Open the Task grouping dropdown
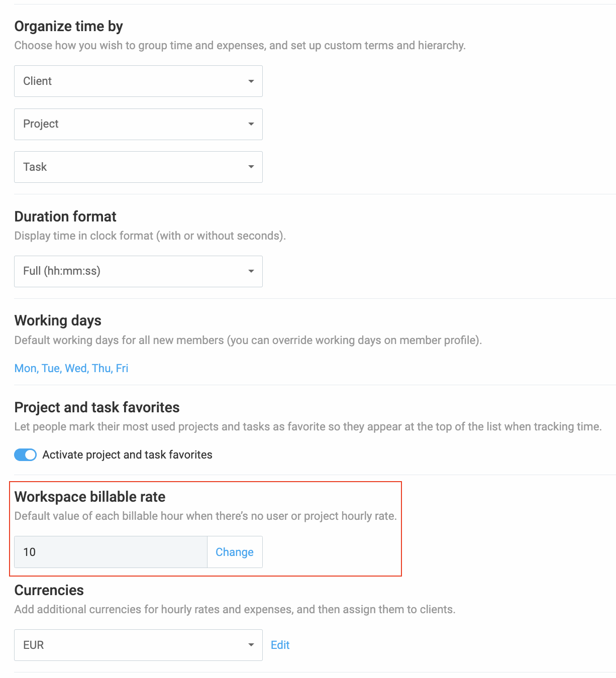This screenshot has height=678, width=616. [x=138, y=167]
